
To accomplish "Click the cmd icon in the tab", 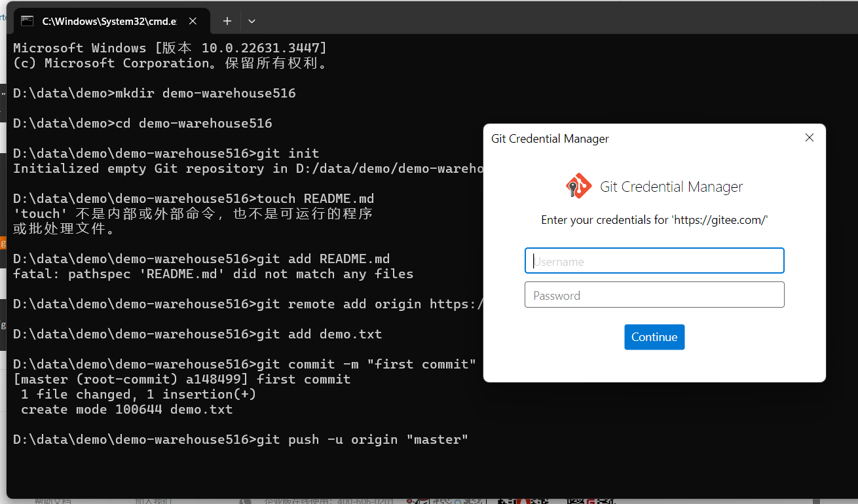I will [28, 21].
